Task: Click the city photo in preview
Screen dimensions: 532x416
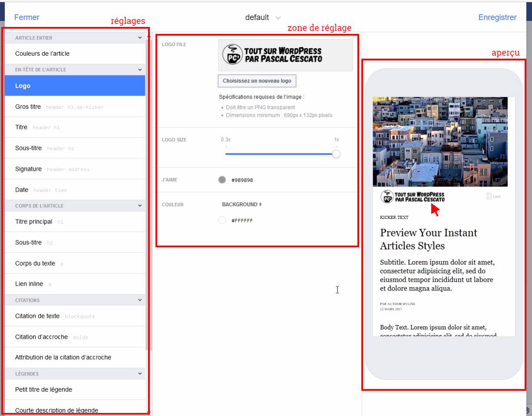Action: (440, 142)
